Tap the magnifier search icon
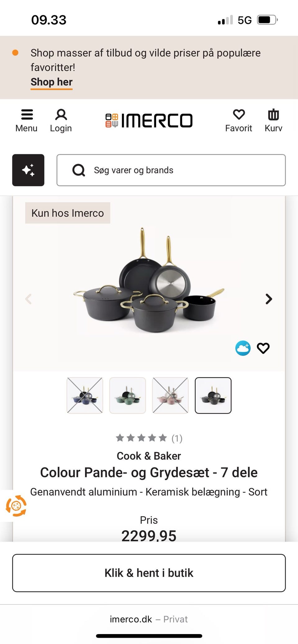This screenshot has width=298, height=644. pos(79,170)
